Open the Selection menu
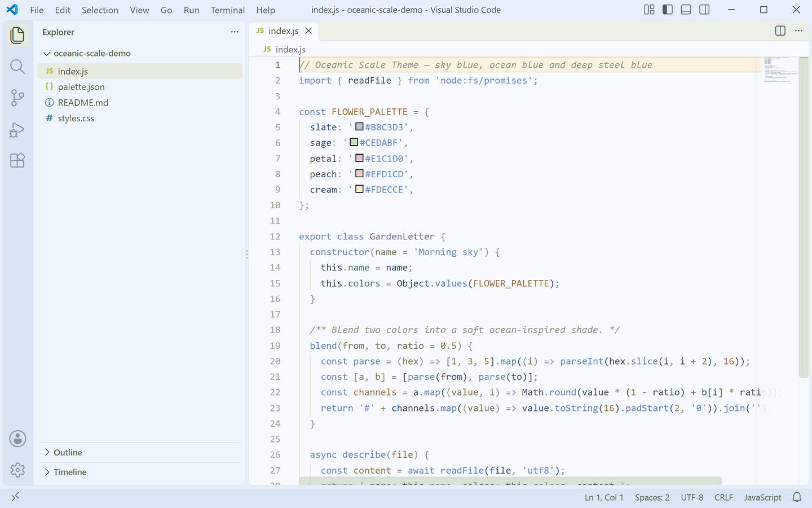The height and width of the screenshot is (508, 812). coord(100,10)
